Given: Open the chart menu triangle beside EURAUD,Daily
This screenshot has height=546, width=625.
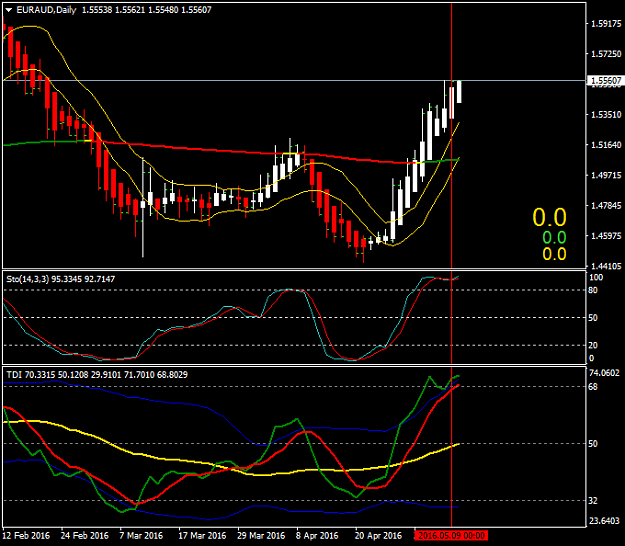Looking at the screenshot, I should coord(9,10).
